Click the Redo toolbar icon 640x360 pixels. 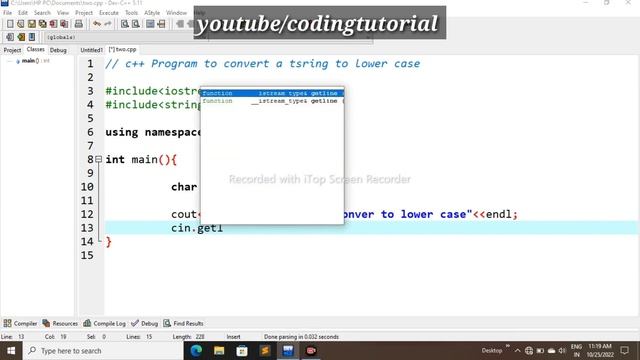coord(107,24)
